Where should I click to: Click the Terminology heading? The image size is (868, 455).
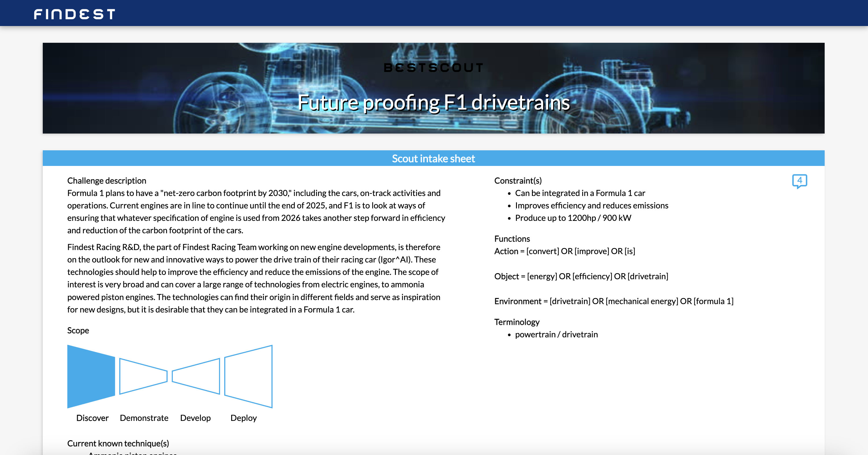[x=517, y=322]
